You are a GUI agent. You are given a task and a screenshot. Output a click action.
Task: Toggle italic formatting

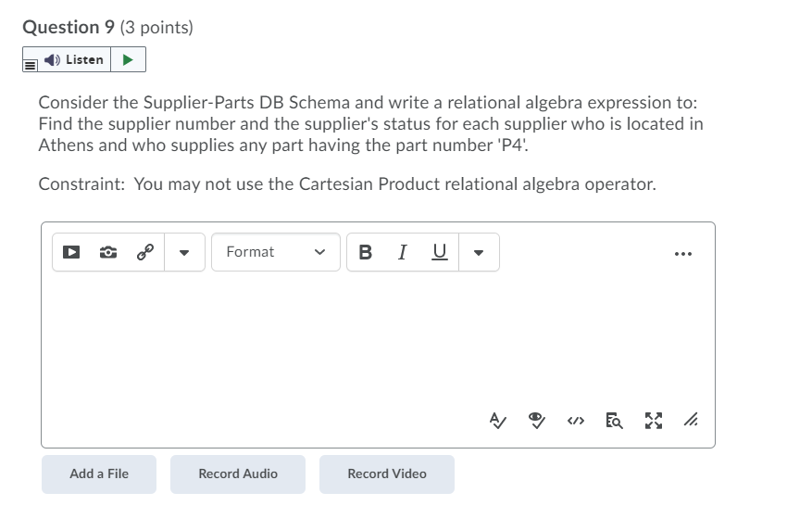[402, 252]
